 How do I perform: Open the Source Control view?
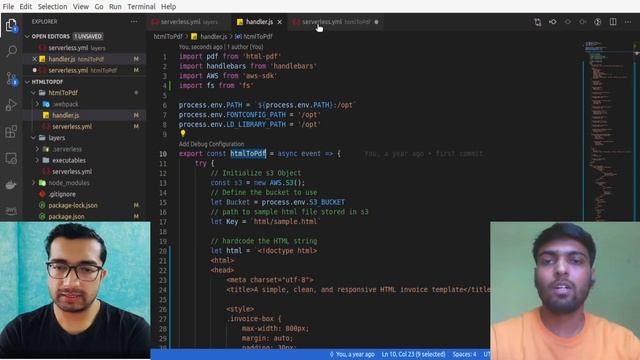point(11,78)
